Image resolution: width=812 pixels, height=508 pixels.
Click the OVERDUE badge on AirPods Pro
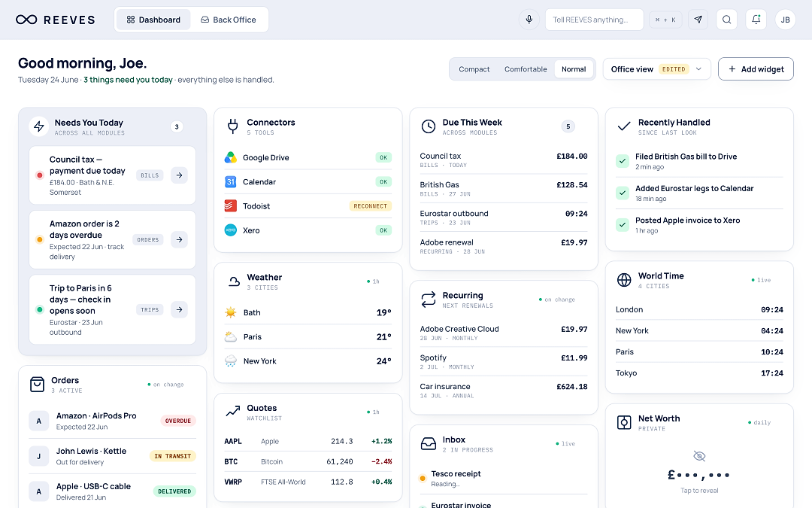point(178,421)
